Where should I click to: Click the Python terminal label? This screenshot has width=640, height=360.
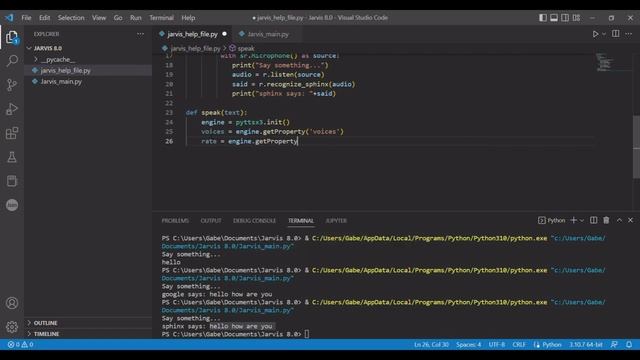551,220
